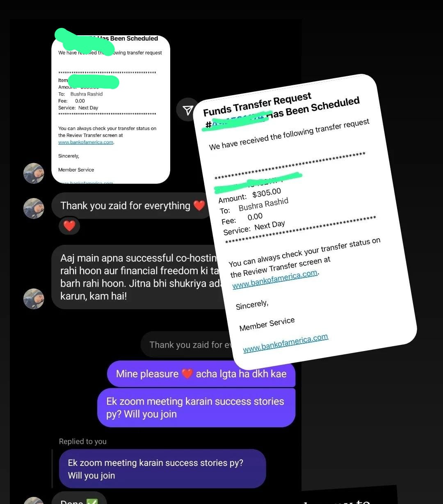Open sender avatar next to small receipt image
The image size is (443, 504).
[34, 173]
